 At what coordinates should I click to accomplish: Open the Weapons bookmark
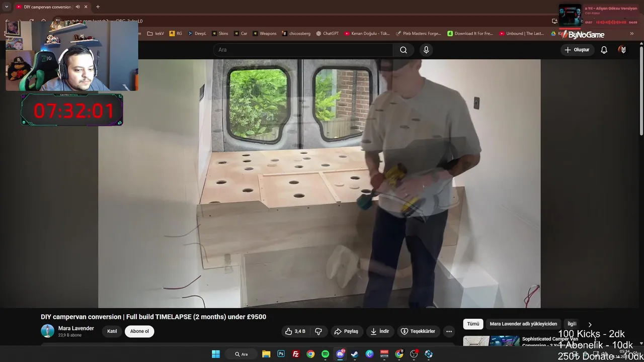264,34
